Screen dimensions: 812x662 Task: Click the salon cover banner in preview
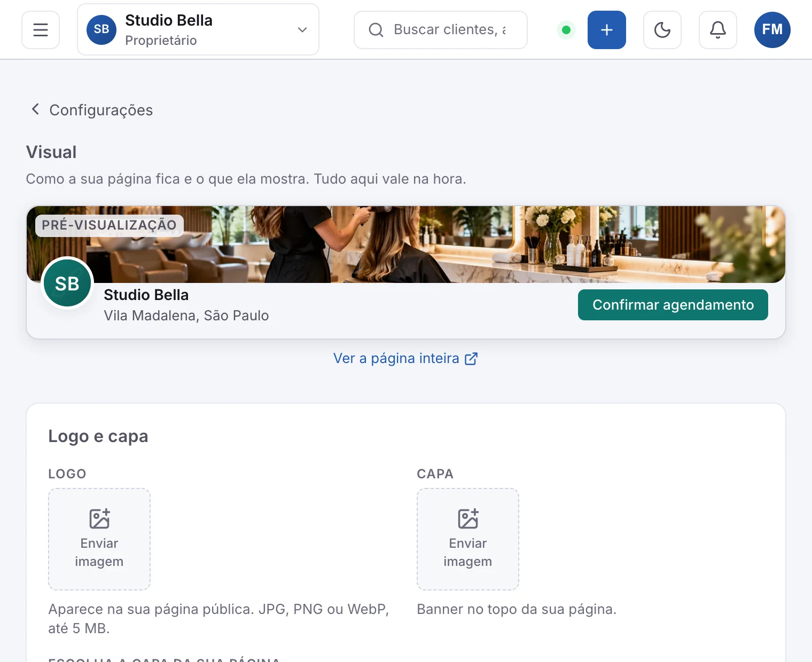[x=406, y=245]
